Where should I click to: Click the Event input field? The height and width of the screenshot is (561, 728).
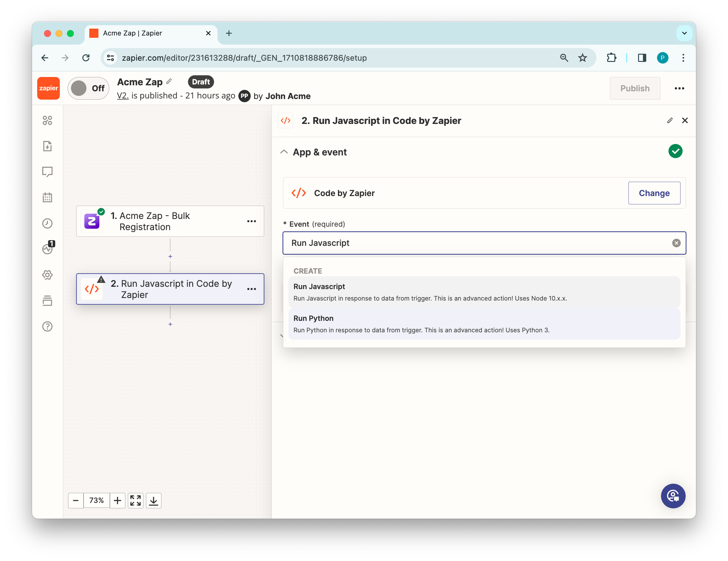click(x=467, y=243)
